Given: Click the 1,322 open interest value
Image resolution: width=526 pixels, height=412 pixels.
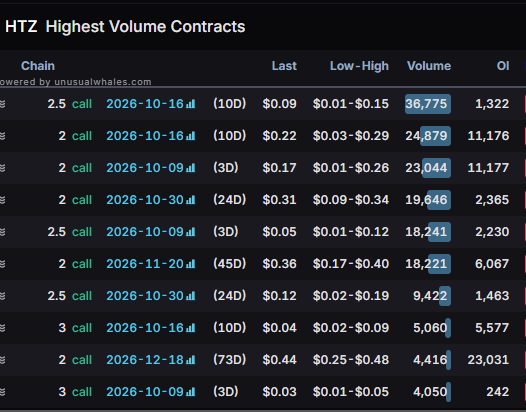Looking at the screenshot, I should pos(492,104).
